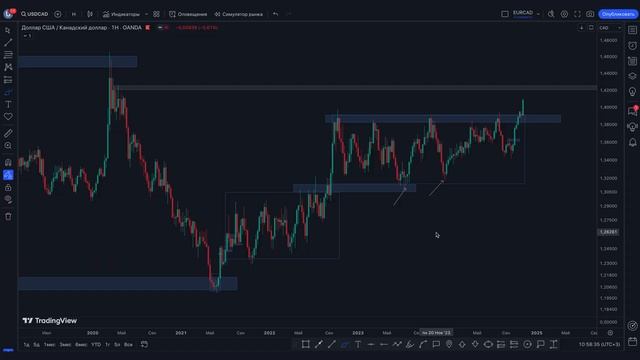This screenshot has width=640, height=360.
Task: Select rectangle tool in favorites toolbar
Action: [305, 344]
